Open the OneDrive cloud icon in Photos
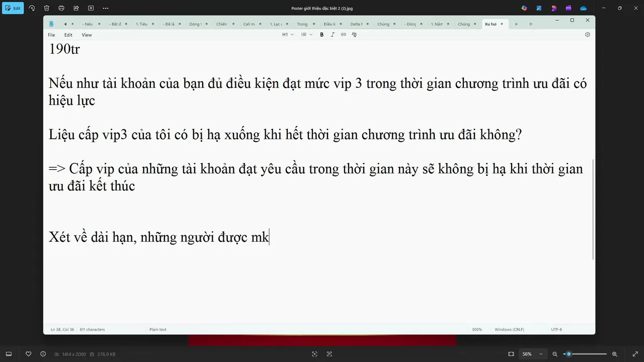644x362 pixels. (583, 8)
